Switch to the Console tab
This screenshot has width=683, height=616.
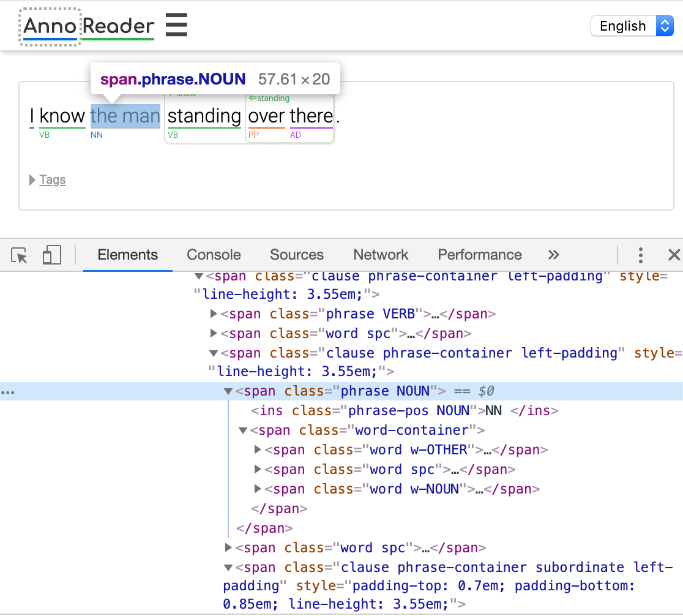pos(214,255)
